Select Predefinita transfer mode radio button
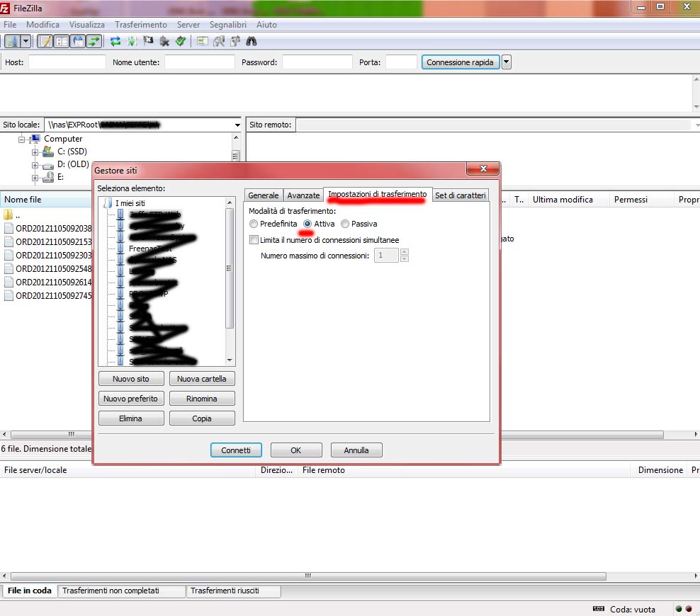 (x=254, y=224)
